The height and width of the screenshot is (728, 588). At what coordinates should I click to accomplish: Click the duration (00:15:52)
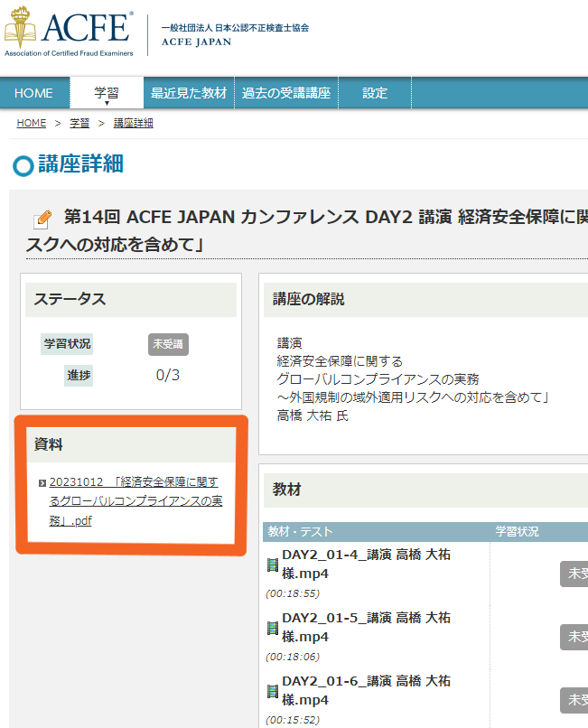pyautogui.click(x=293, y=720)
